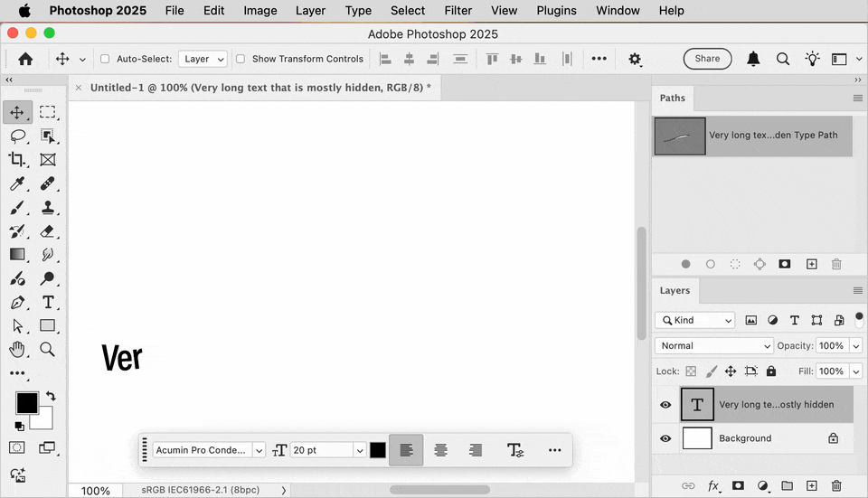Select the Object Selection tool
This screenshot has height=498, width=868.
pyautogui.click(x=48, y=136)
